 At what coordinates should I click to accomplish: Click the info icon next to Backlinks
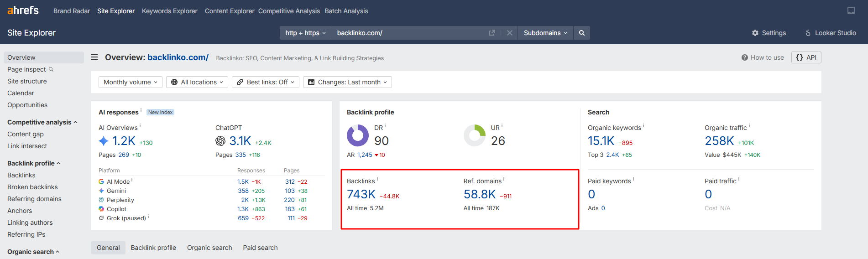[377, 179]
